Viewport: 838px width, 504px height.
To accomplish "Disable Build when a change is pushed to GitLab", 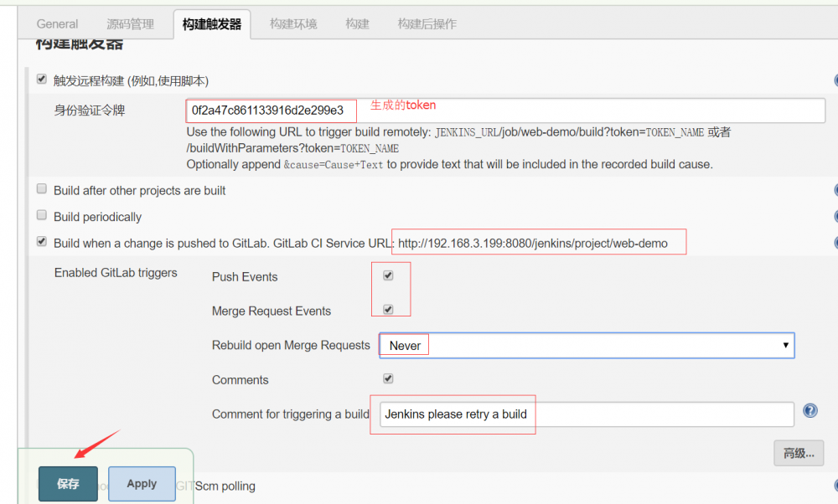I will 41,243.
